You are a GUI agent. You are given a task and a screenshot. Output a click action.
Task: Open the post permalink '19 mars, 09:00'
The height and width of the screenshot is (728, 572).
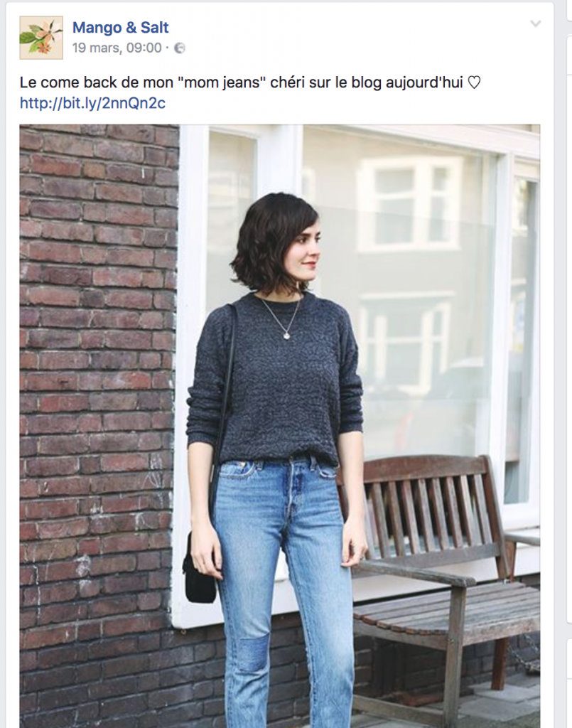coord(117,48)
